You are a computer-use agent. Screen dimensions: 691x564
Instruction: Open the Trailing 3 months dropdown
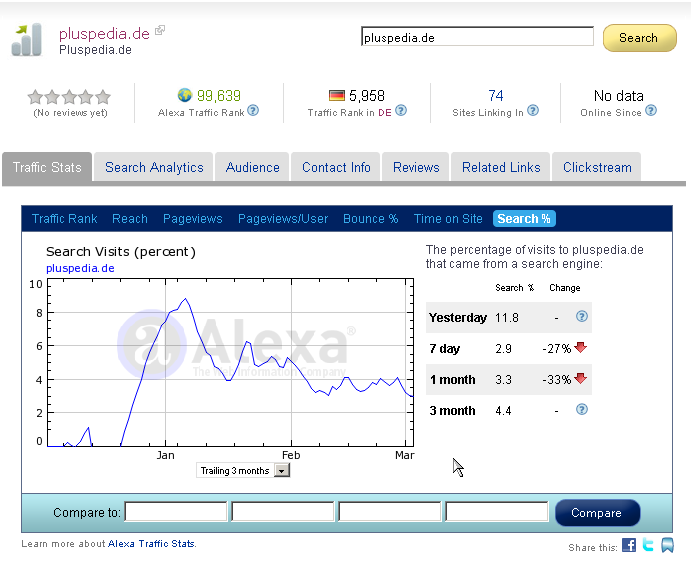243,471
